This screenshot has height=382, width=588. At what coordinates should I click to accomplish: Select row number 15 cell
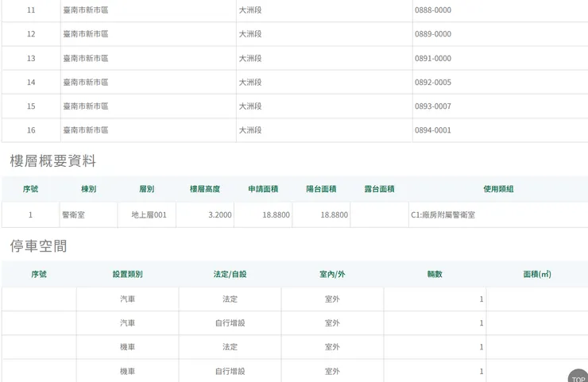pos(31,106)
